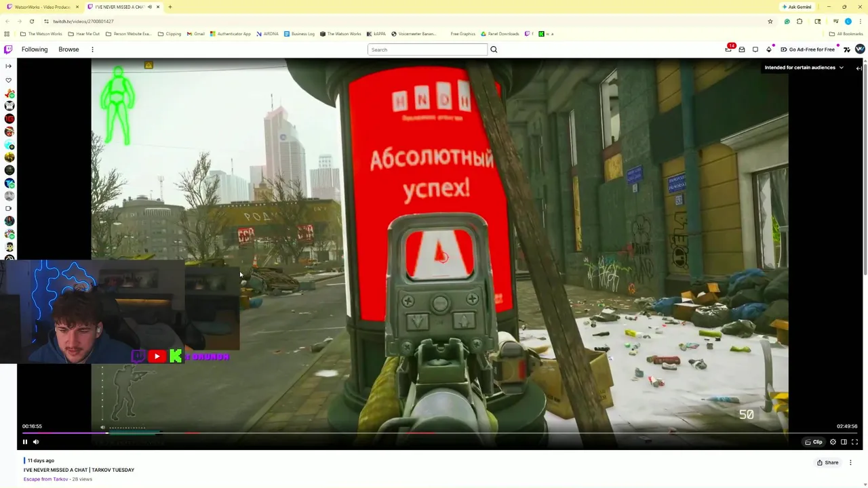Open Chrome three-dot menu

tap(861, 21)
